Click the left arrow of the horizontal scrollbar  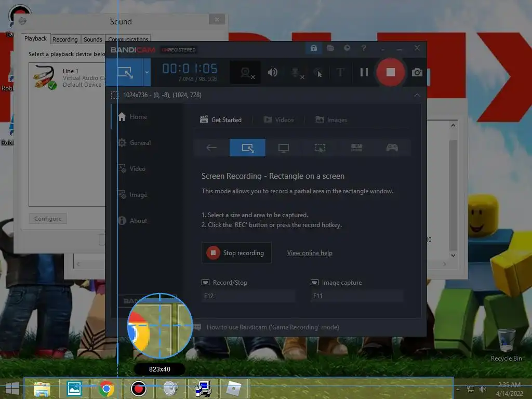tap(78, 264)
